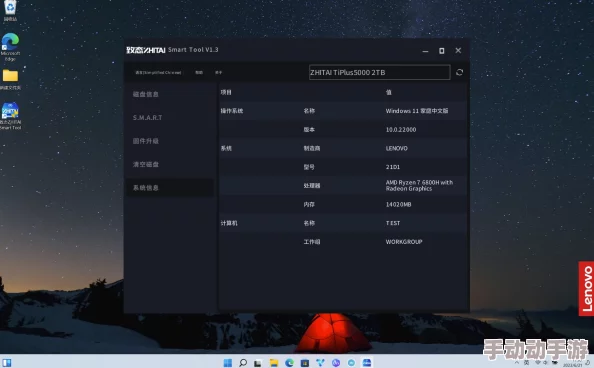
Task: Select the version value 10.0.22000
Action: pyautogui.click(x=401, y=129)
